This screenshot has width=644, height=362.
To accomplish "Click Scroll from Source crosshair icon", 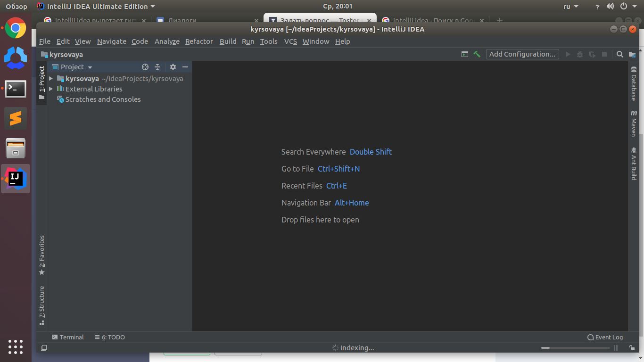I will (145, 67).
